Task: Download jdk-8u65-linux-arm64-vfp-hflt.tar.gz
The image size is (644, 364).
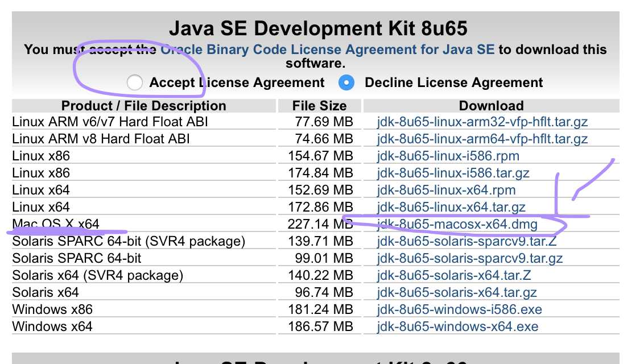Action: (x=482, y=139)
